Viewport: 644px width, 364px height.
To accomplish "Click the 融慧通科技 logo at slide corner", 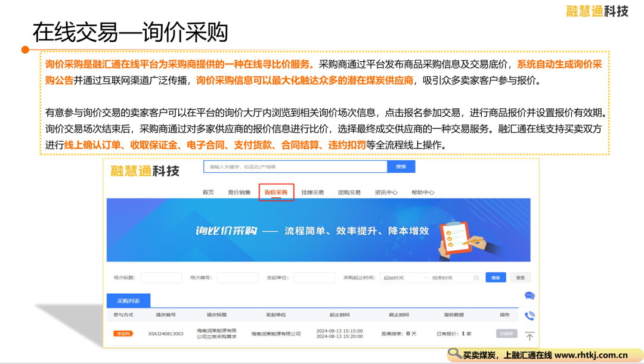I will point(597,11).
